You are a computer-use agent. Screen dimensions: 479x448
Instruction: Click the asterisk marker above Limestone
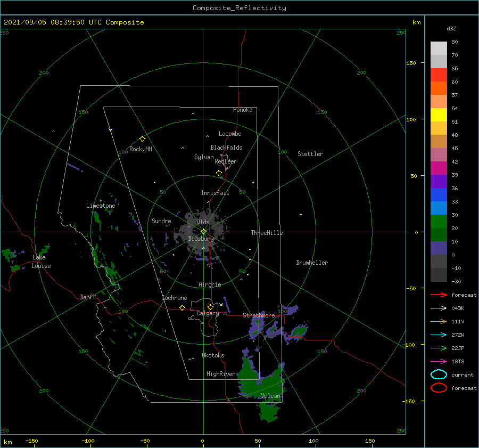coord(101,201)
